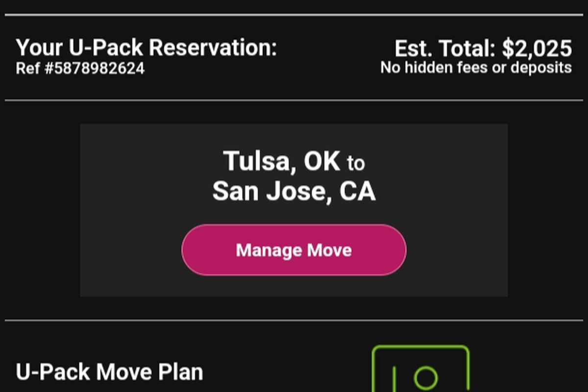The height and width of the screenshot is (392, 588).
Task: Click the topmost horizontal divider line
Action: pos(294,15)
